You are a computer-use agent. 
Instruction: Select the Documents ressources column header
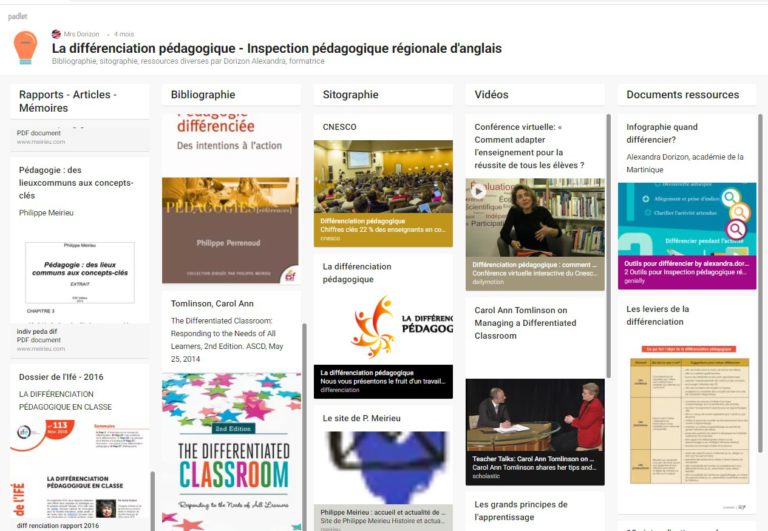point(682,95)
